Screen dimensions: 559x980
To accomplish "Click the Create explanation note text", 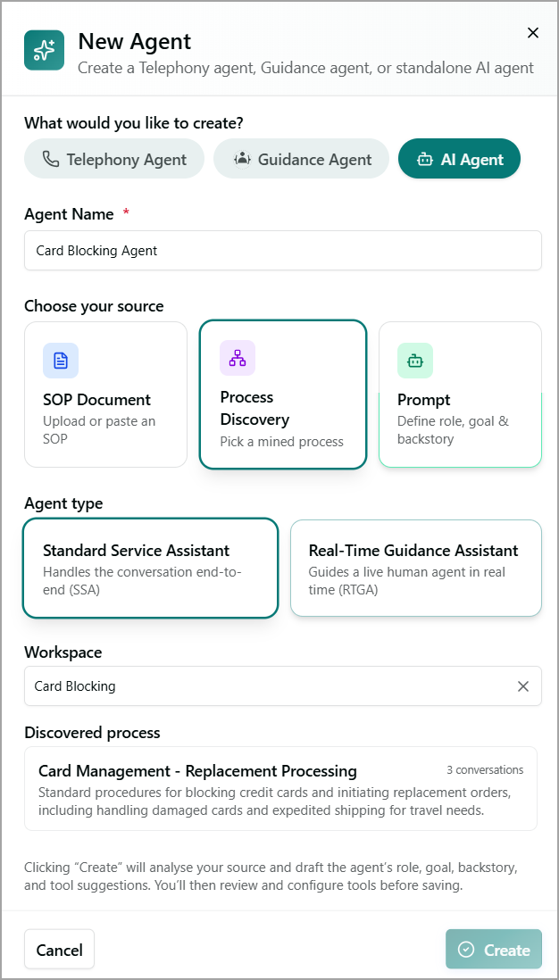I will click(271, 876).
